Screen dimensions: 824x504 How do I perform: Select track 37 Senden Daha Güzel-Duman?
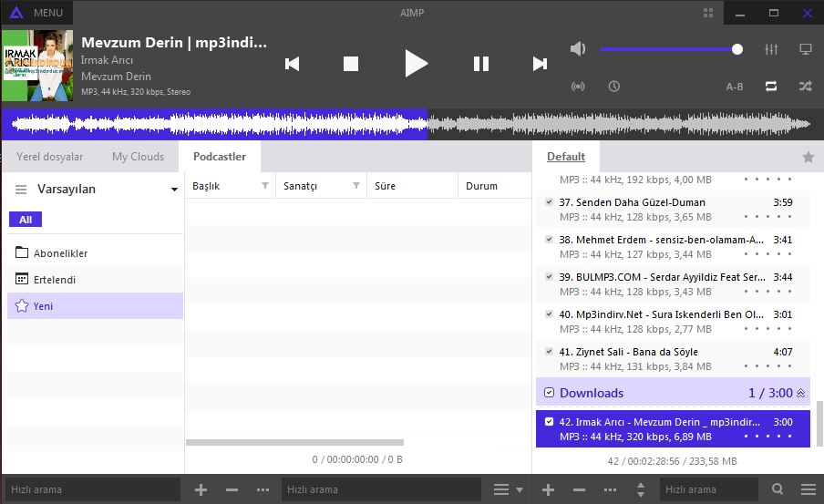tap(673, 210)
